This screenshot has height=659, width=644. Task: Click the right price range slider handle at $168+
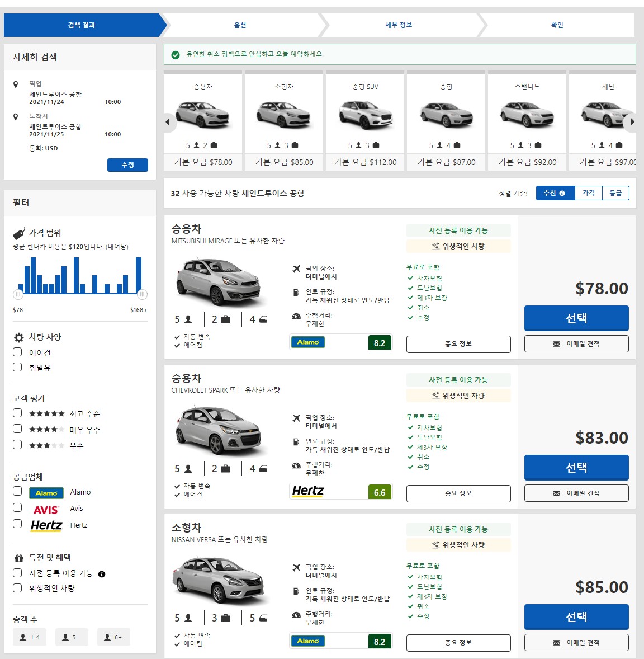point(142,295)
